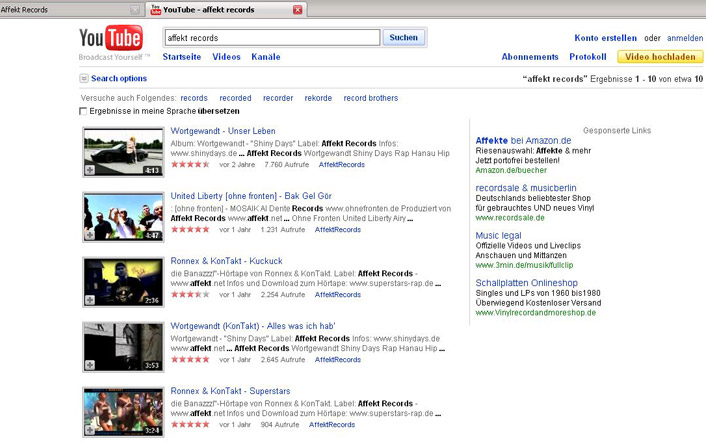Select the YouTube - affekt records tab

pos(226,9)
